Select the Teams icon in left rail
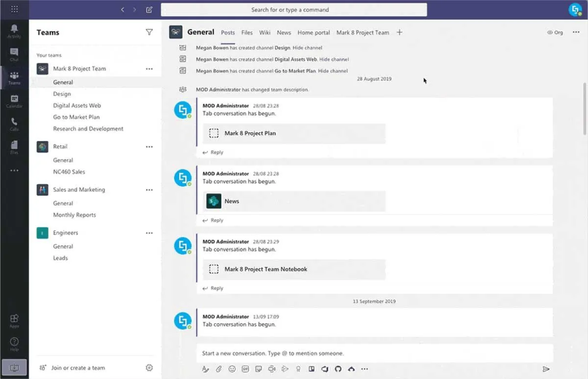Screen dimensions: 588x379 (14, 78)
